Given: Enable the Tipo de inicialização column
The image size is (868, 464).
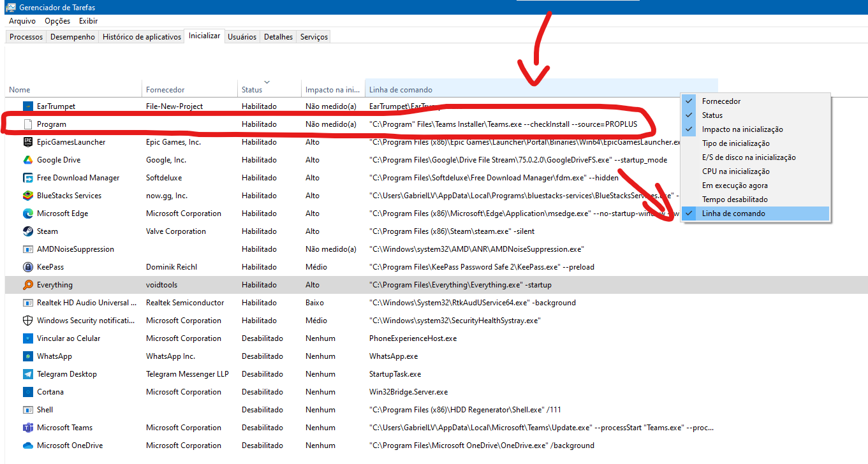Looking at the screenshot, I should click(756, 143).
